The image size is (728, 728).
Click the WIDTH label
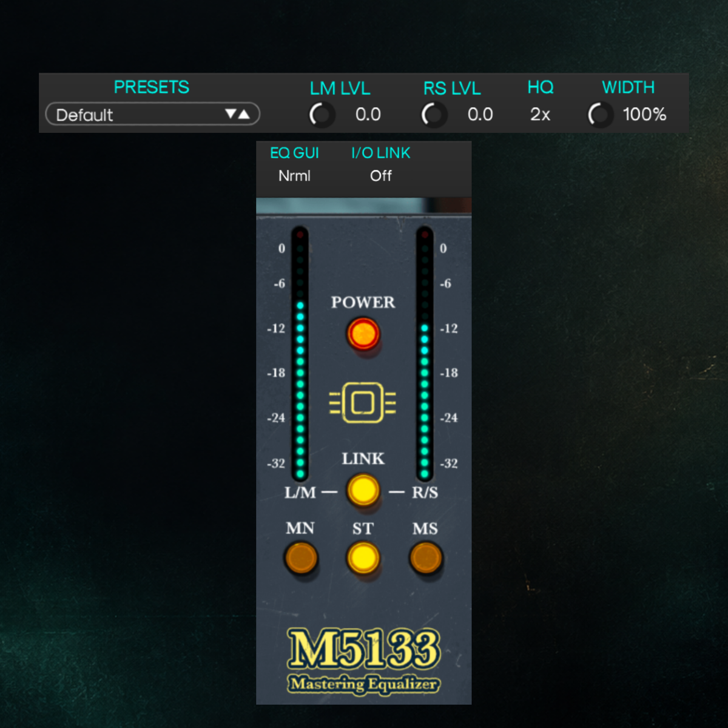(629, 87)
